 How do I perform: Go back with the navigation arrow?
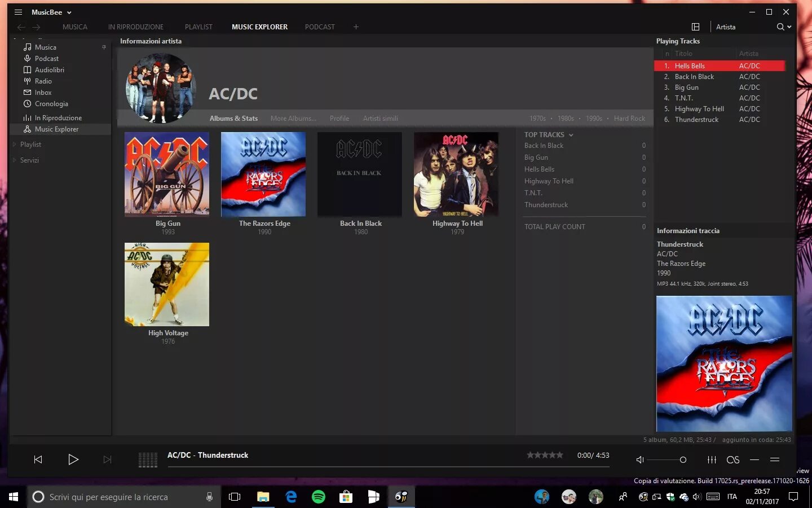[21, 27]
